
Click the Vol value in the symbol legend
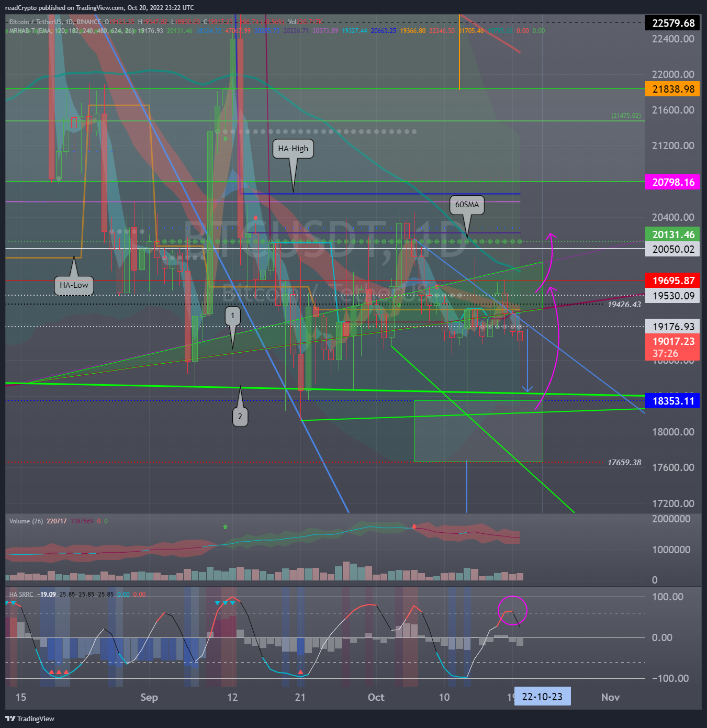305,22
